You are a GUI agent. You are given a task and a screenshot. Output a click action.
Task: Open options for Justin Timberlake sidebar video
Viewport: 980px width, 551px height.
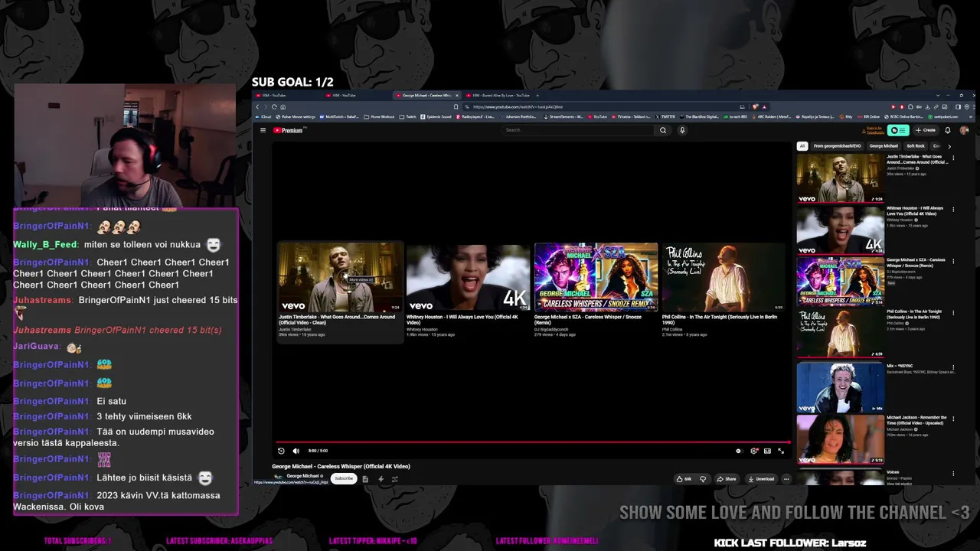[x=953, y=158]
